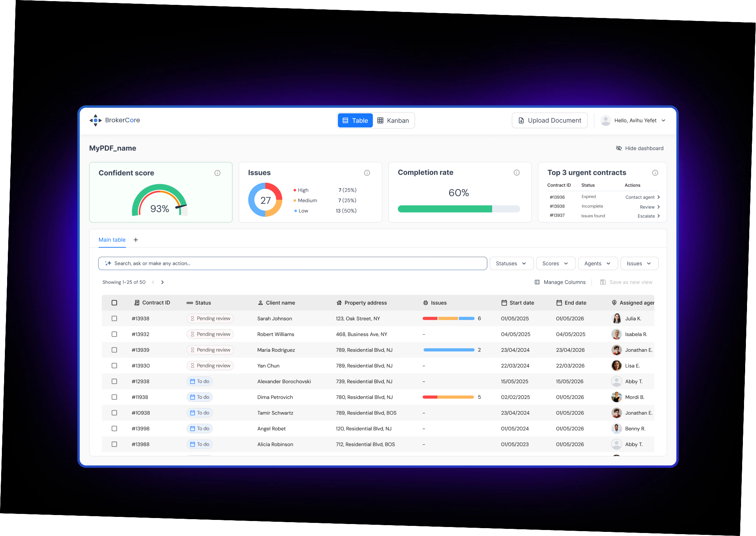Check the box for contract #13938

(x=115, y=319)
